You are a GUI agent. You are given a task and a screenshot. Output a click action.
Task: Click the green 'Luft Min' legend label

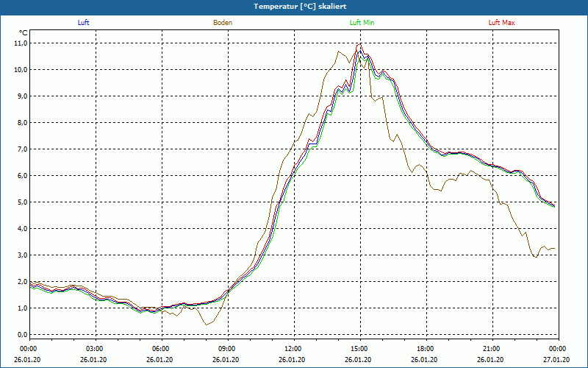[x=362, y=23]
